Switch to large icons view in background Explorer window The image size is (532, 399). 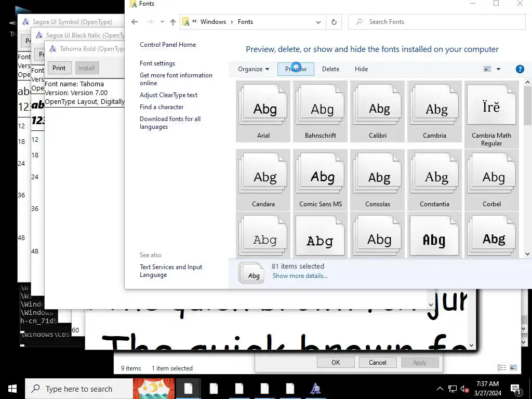pos(513,367)
